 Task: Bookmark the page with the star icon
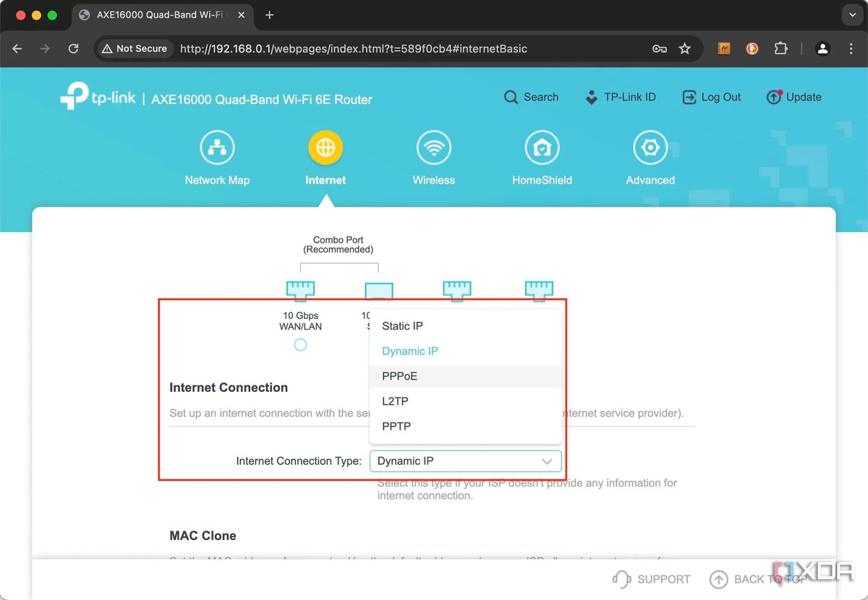coord(684,48)
